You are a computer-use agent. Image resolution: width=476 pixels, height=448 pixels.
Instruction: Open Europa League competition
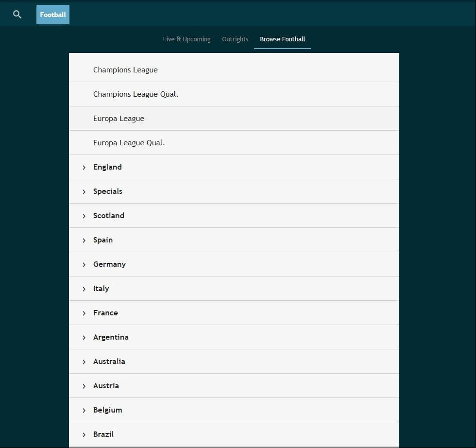tap(234, 119)
